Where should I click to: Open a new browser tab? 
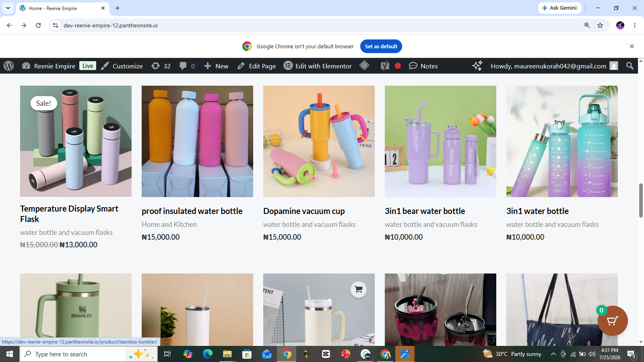(118, 8)
